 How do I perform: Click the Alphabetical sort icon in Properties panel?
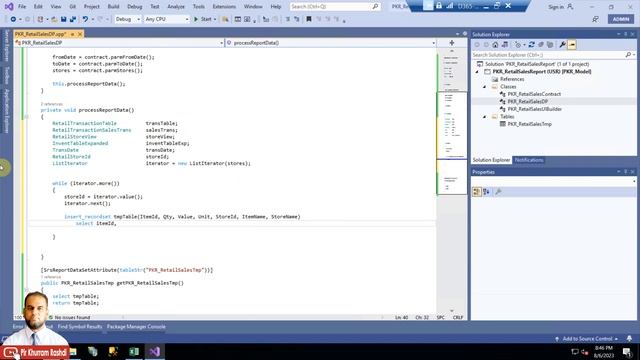pyautogui.click(x=486, y=192)
